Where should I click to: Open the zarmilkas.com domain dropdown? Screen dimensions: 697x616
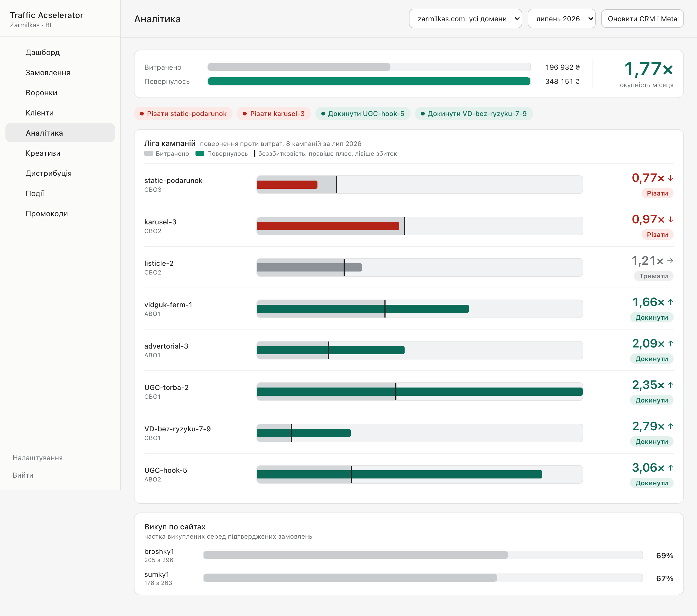(465, 19)
